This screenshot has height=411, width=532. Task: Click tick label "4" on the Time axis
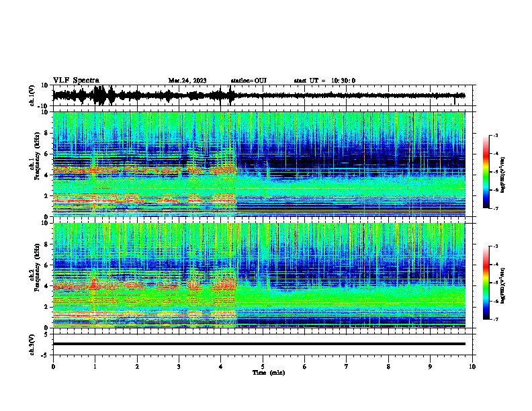tap(221, 367)
